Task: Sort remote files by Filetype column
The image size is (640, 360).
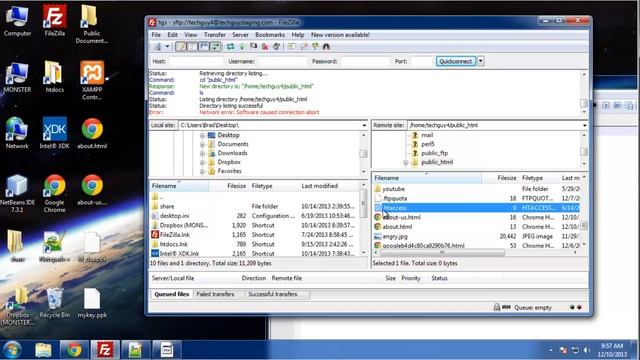Action: click(x=532, y=178)
